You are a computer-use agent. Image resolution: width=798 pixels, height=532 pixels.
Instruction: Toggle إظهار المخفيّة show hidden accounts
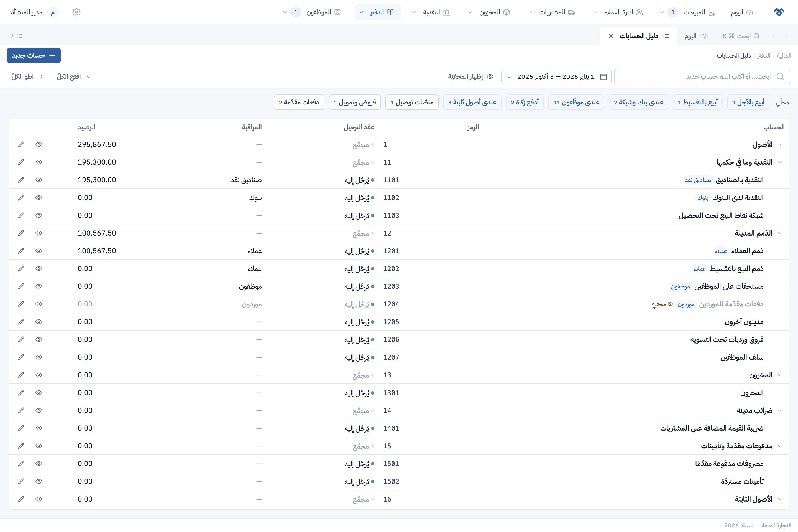(470, 77)
